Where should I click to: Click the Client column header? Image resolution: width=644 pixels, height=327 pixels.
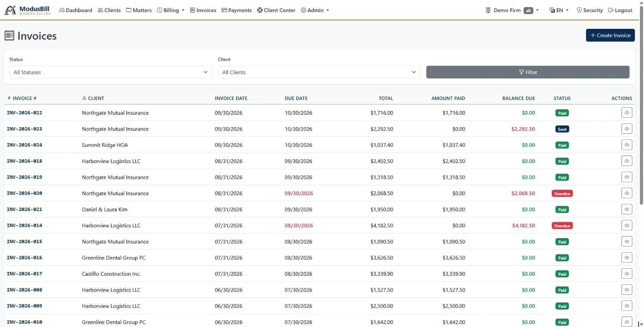tap(93, 98)
